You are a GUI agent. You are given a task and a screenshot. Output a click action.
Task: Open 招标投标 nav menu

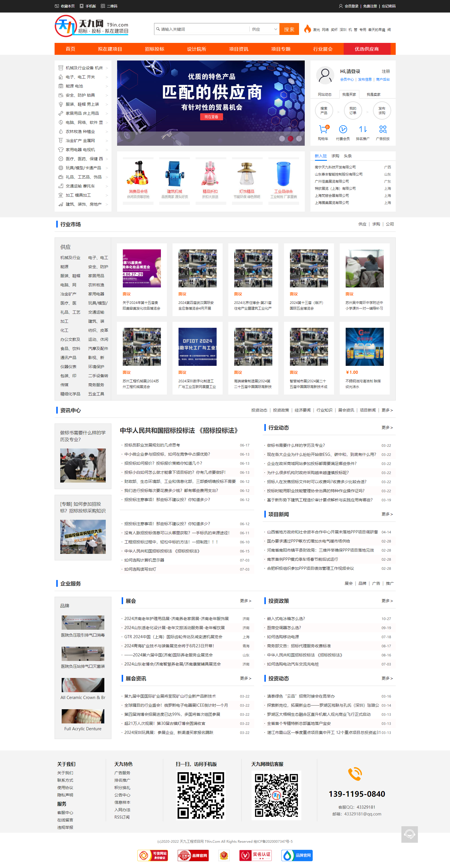(154, 49)
